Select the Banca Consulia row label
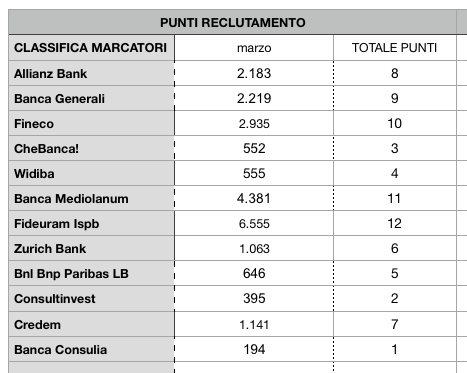Screen dimensions: 467x373 (91, 349)
